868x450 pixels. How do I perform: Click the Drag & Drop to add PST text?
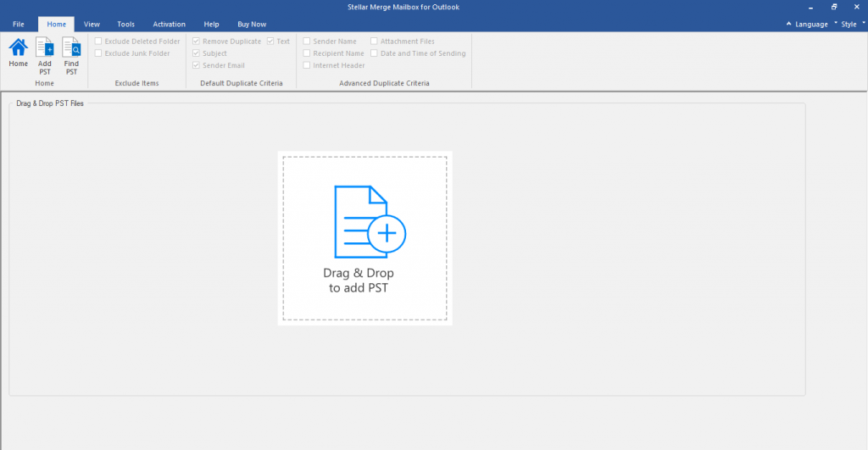359,281
